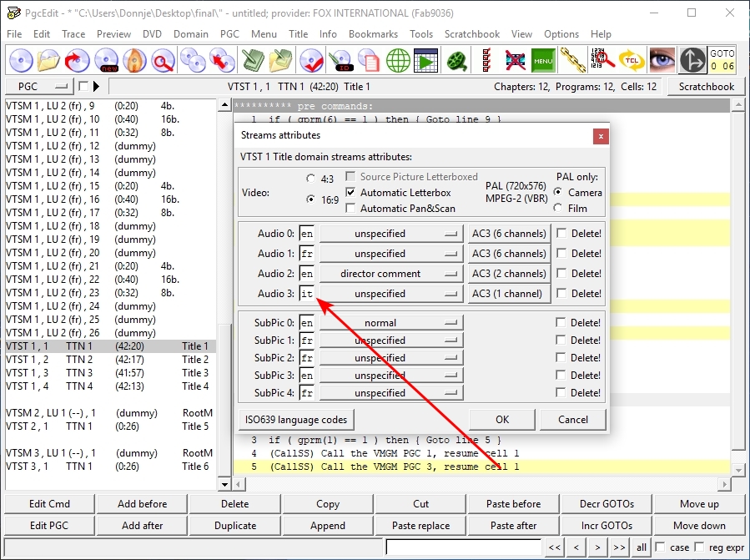
Task: Enable the Automatic Pan&Scan checkbox
Action: (350, 208)
